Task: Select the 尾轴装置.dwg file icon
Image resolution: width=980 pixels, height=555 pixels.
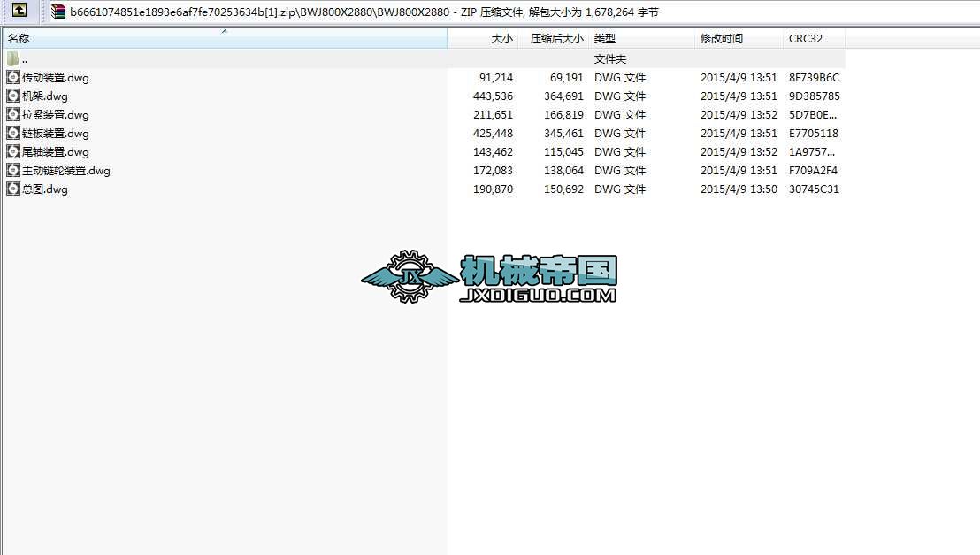Action: tap(11, 151)
